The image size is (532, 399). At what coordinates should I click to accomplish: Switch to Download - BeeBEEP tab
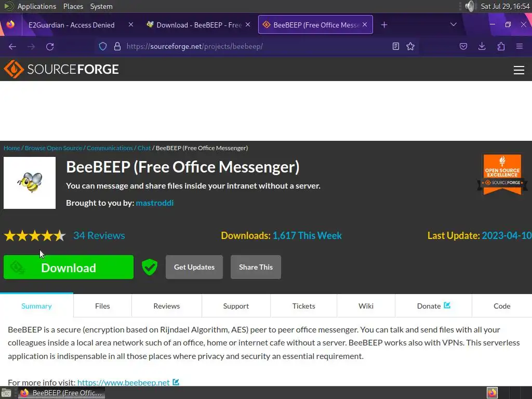199,25
